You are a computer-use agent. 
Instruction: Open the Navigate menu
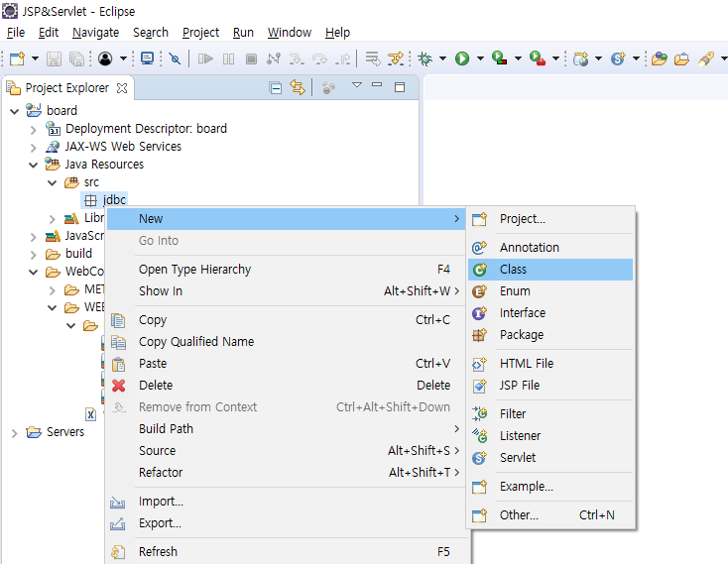pyautogui.click(x=95, y=33)
